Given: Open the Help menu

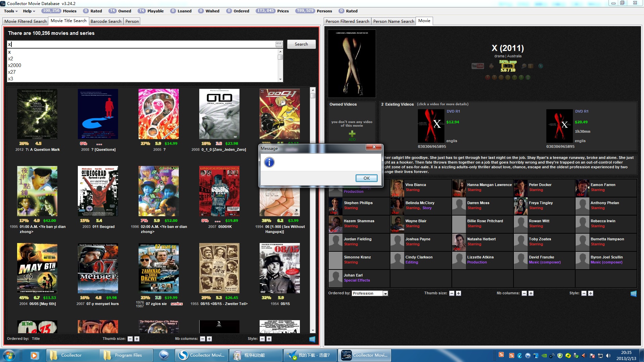Looking at the screenshot, I should [29, 11].
